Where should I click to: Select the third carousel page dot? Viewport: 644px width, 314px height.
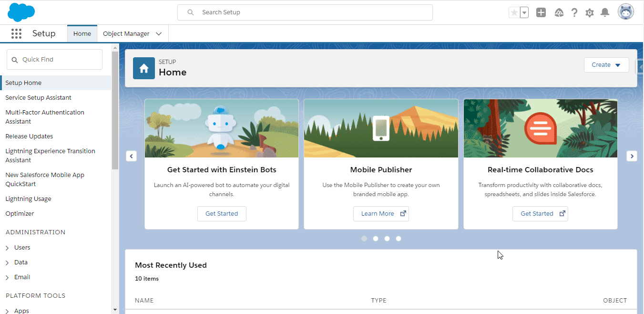pos(387,239)
